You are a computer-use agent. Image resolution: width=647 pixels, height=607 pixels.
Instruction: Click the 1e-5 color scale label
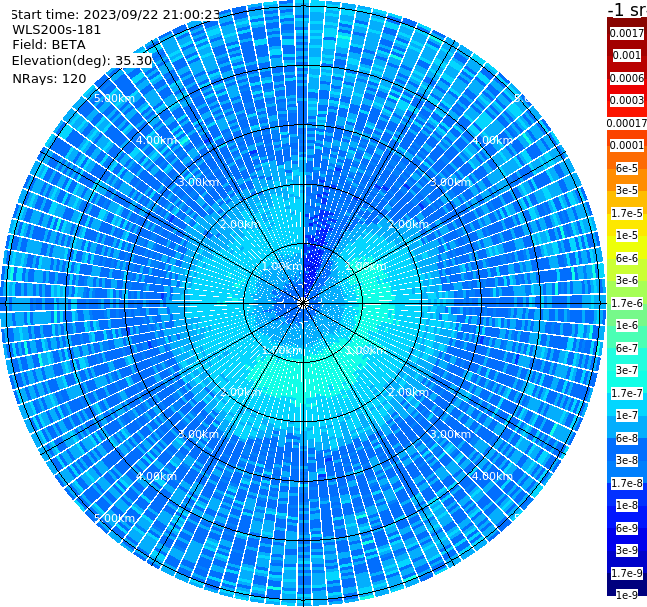627,235
